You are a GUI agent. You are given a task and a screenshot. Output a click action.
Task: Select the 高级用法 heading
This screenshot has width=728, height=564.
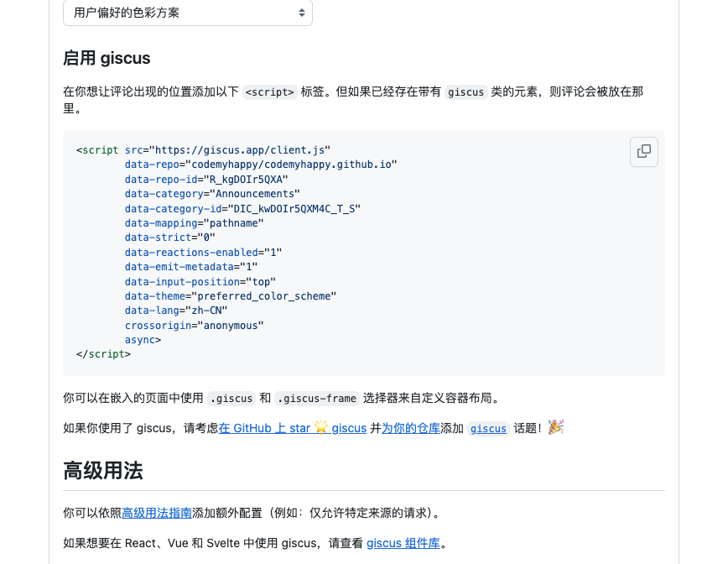coord(103,470)
